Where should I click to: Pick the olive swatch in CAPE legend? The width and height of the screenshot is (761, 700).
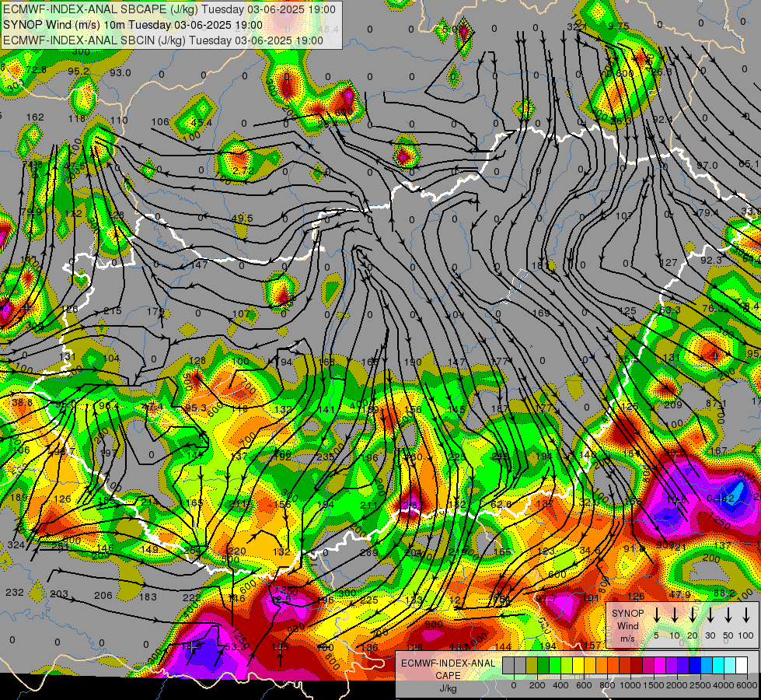coord(532,666)
